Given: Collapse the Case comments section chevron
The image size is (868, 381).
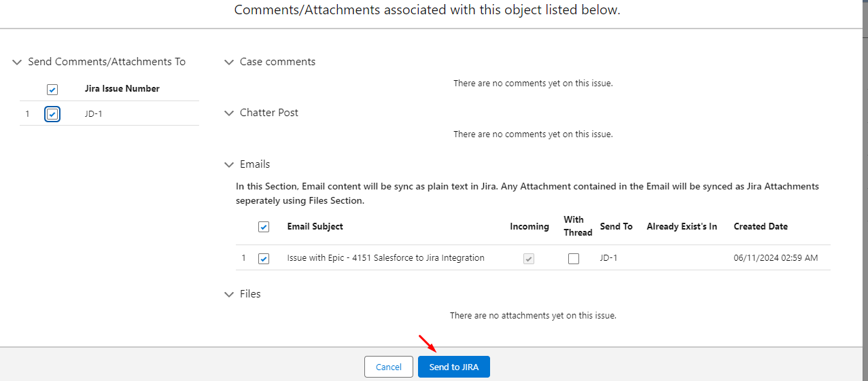Looking at the screenshot, I should tap(228, 62).
